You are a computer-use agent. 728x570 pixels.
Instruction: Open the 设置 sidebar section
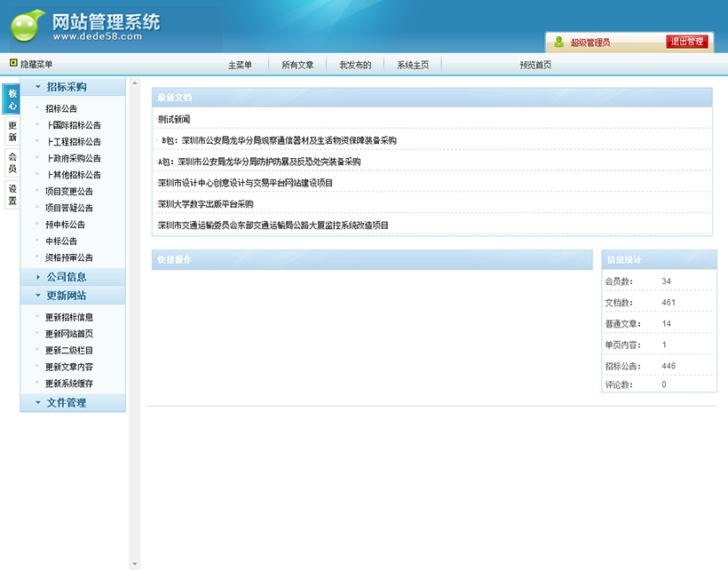tap(11, 194)
